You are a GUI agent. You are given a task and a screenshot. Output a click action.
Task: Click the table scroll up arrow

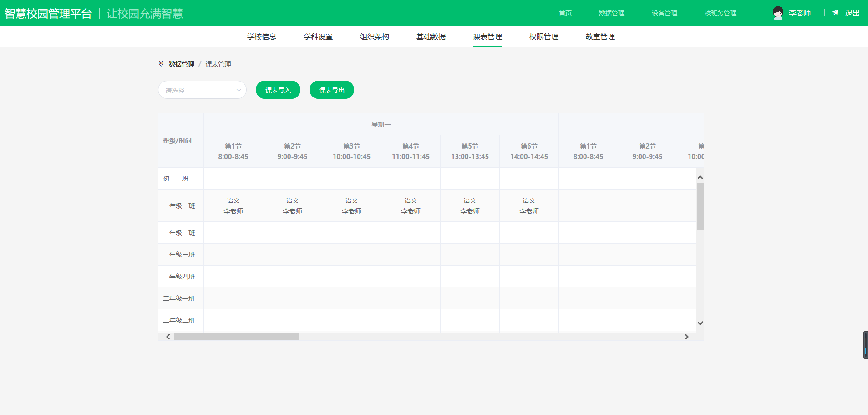coord(700,177)
